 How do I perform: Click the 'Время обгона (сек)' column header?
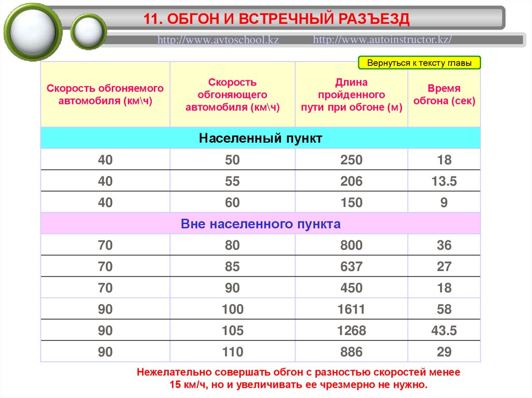444,94
